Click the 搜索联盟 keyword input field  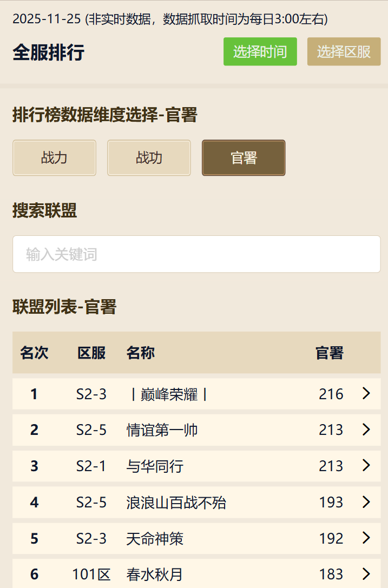pyautogui.click(x=196, y=254)
